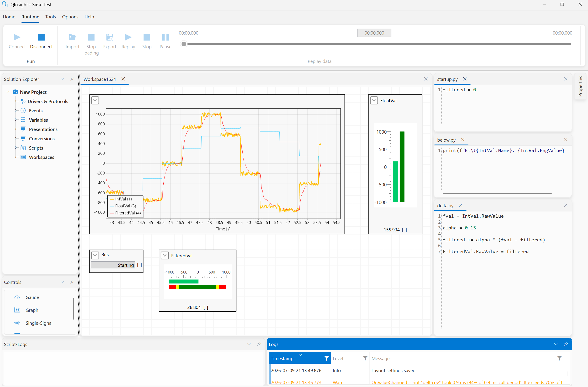Screen dimensions: 588x387
Task: Close the below.py tab
Action: click(463, 140)
